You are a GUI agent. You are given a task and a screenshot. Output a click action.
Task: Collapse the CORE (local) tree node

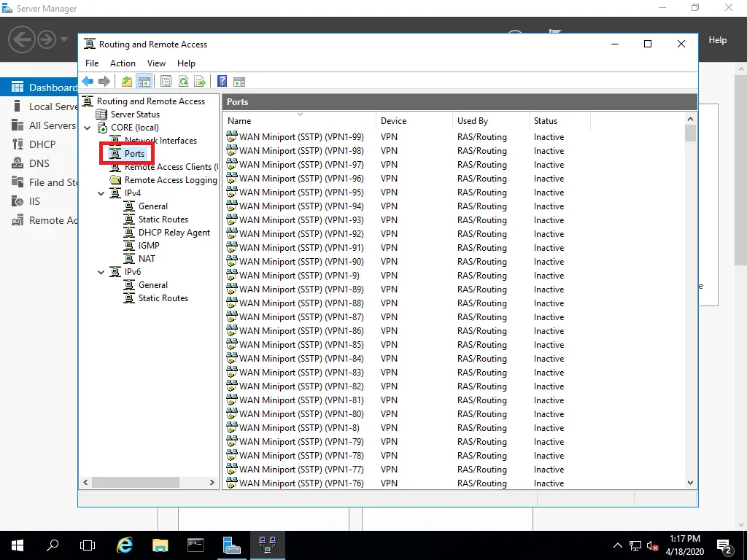(x=88, y=128)
